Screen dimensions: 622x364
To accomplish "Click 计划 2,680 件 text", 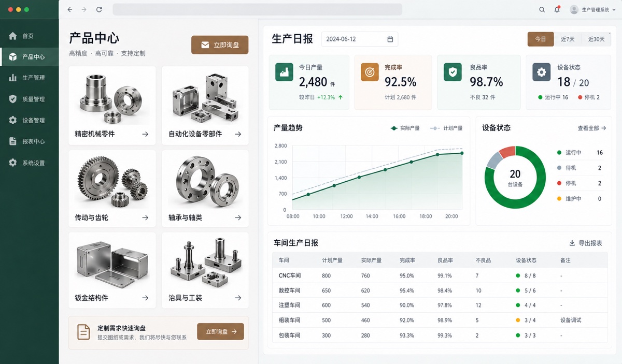I will pos(400,97).
